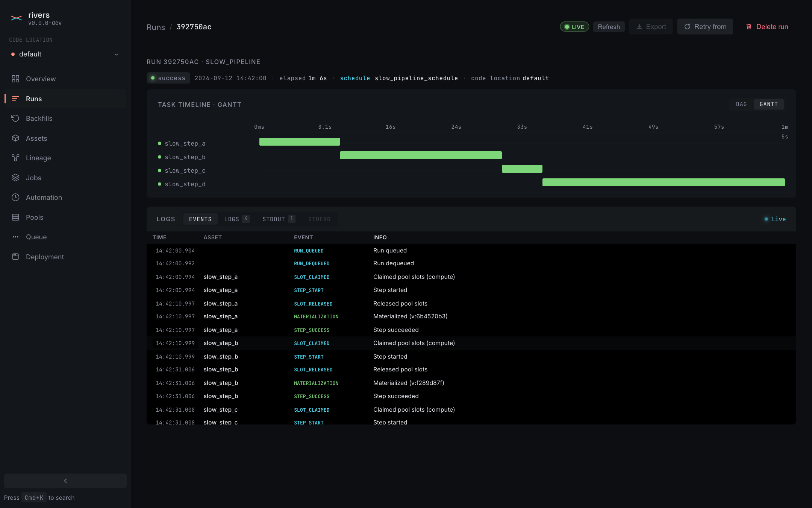Open Assets via its cube icon
Viewport: 812px width, 508px height.
15,138
